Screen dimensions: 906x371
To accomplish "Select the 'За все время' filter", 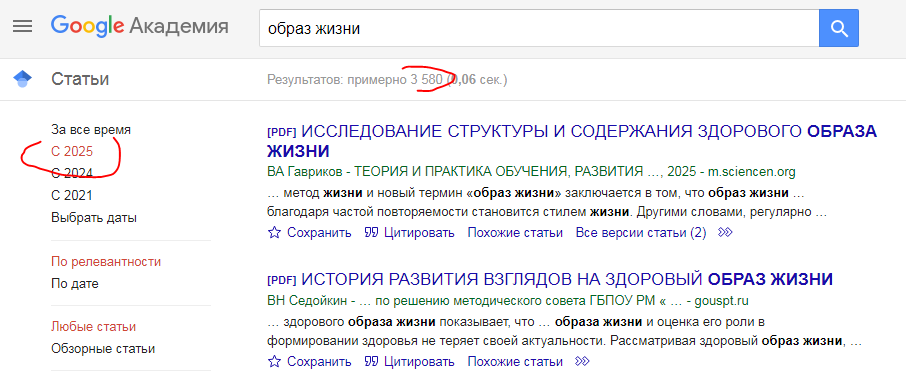I will [x=91, y=129].
